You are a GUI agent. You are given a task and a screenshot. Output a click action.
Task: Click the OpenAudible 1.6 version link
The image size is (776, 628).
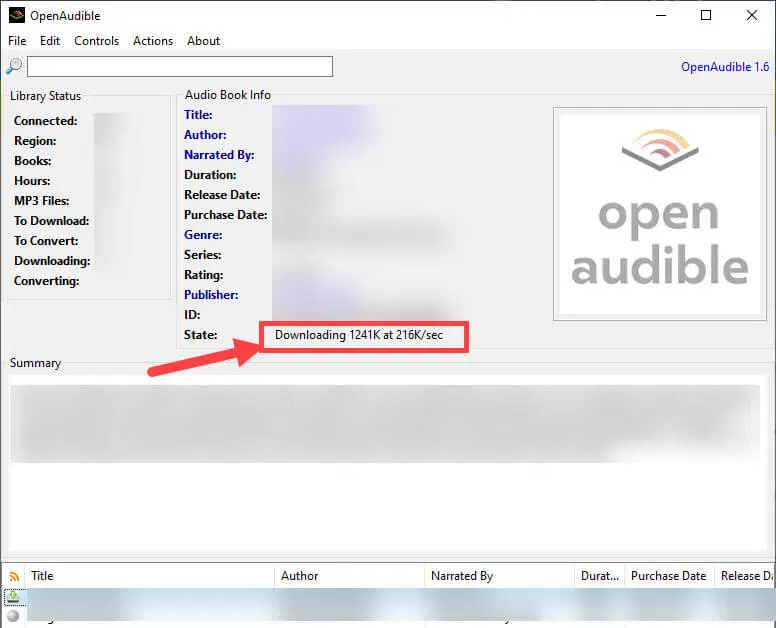pyautogui.click(x=725, y=67)
